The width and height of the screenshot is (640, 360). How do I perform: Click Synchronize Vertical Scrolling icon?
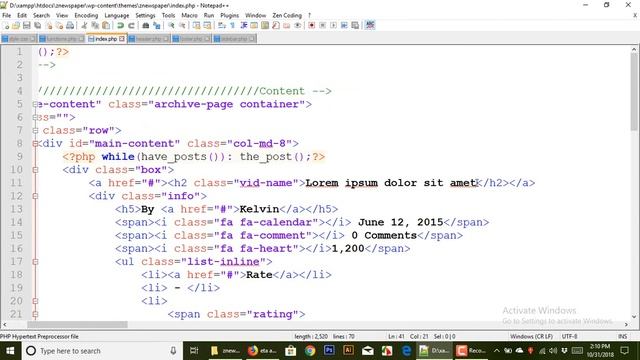click(x=196, y=25)
